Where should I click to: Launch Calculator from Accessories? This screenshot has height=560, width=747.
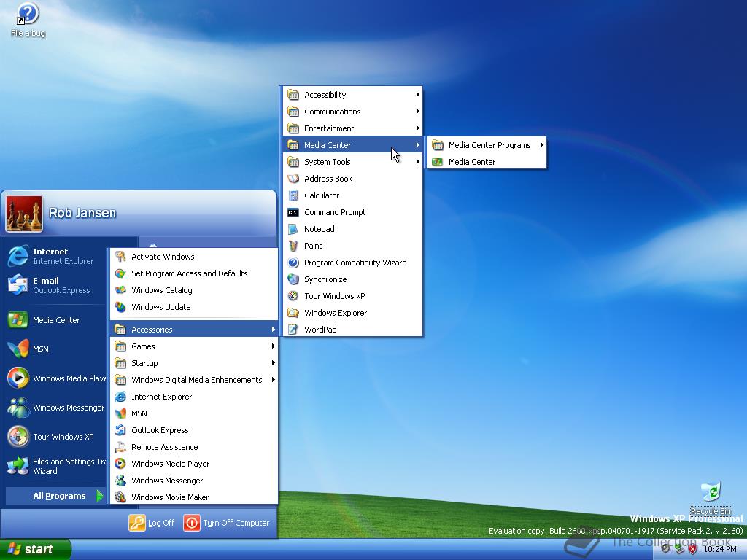(352, 195)
